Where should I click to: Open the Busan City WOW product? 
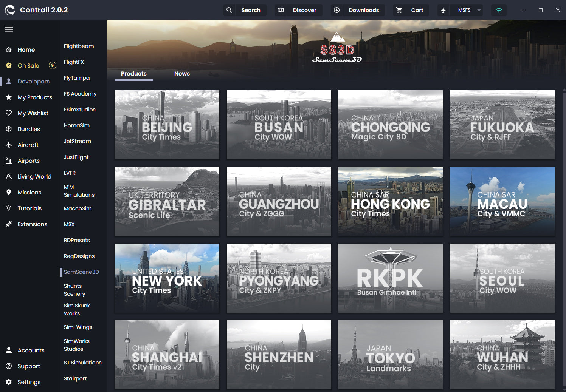279,125
